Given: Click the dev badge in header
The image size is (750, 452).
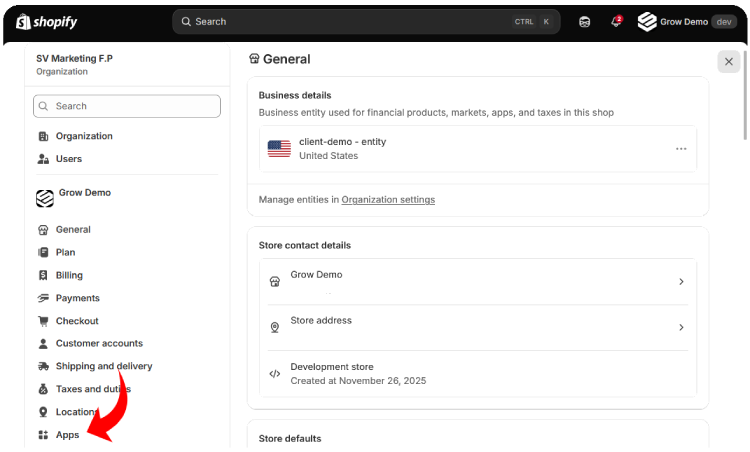Looking at the screenshot, I should pyautogui.click(x=724, y=22).
